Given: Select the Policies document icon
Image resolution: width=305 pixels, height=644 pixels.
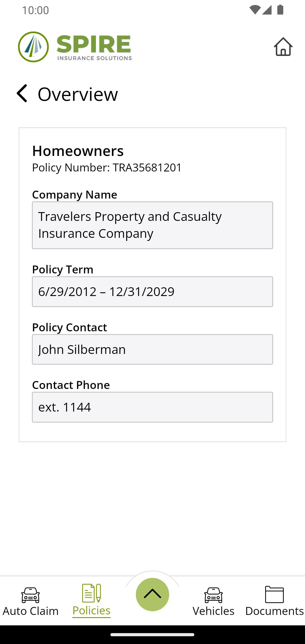Looking at the screenshot, I should 91,593.
